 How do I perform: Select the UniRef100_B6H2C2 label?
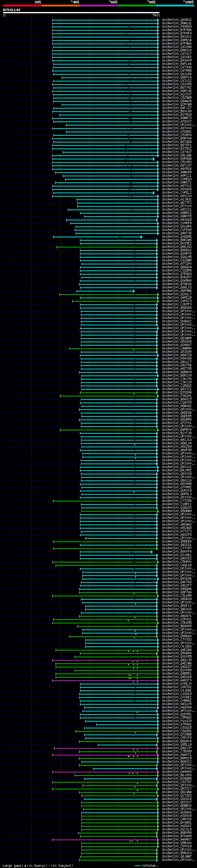point(177,762)
